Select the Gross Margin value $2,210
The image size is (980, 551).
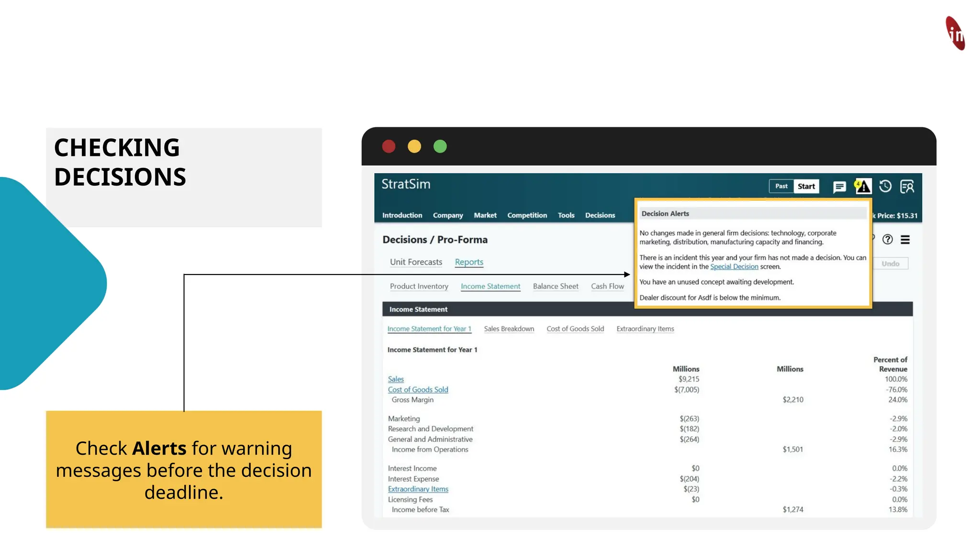click(793, 399)
